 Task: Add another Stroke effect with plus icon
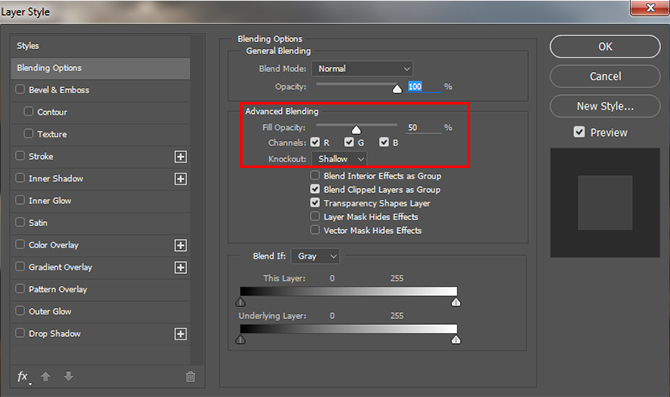[x=180, y=157]
